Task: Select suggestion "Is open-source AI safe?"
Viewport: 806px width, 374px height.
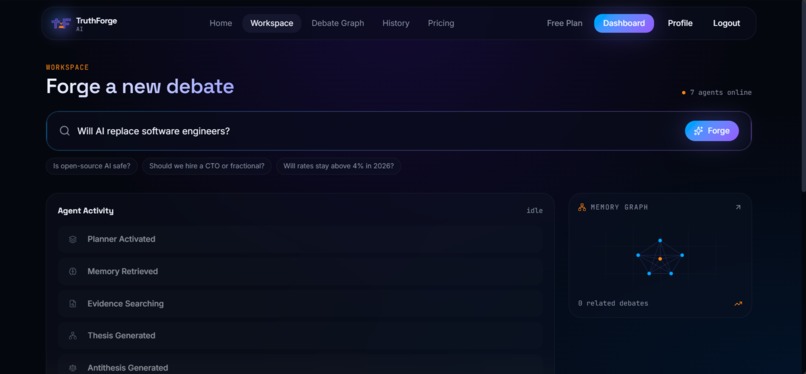Action: tap(91, 166)
